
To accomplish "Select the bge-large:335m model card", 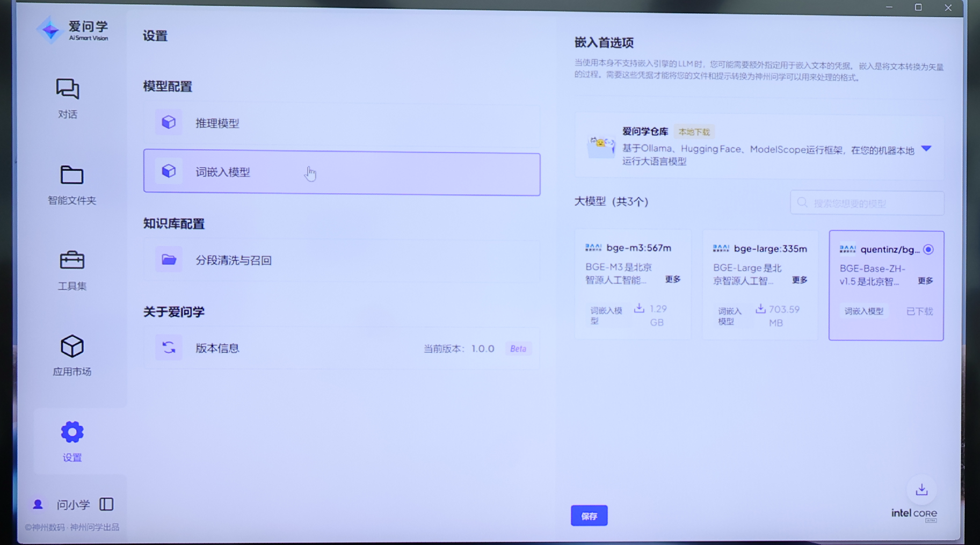I will tap(760, 285).
